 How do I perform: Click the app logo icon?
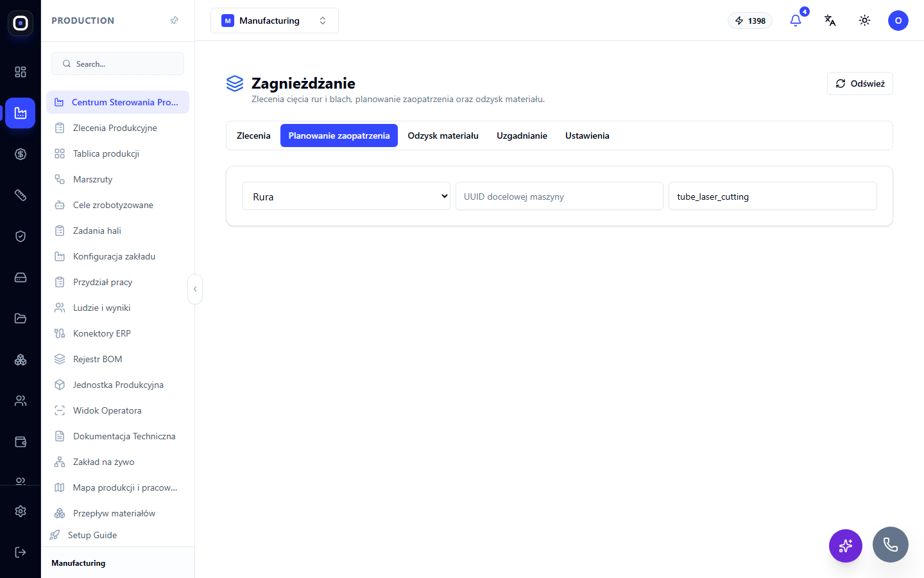point(21,23)
